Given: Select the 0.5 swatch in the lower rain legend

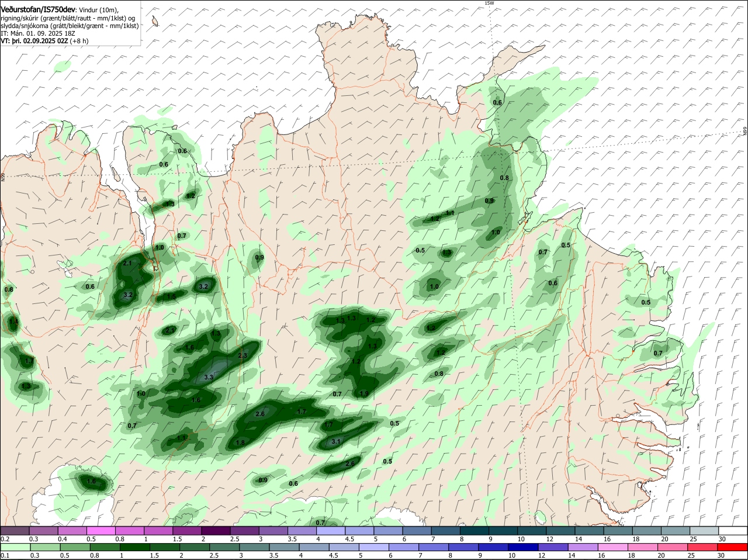Looking at the screenshot, I should pyautogui.click(x=75, y=548).
